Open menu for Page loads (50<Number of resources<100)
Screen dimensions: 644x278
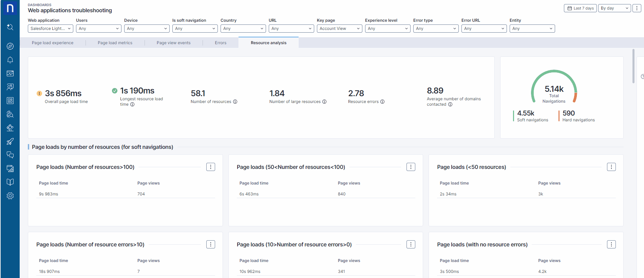click(411, 167)
